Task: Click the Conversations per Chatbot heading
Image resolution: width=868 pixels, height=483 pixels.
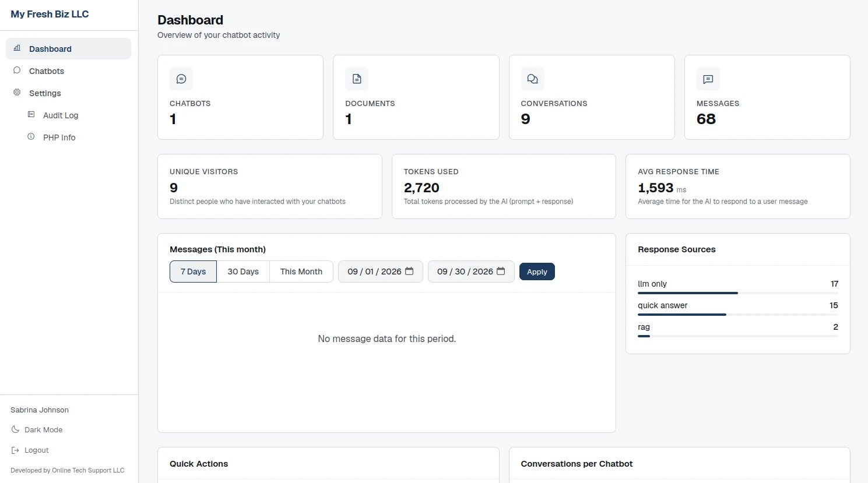Action: click(577, 464)
